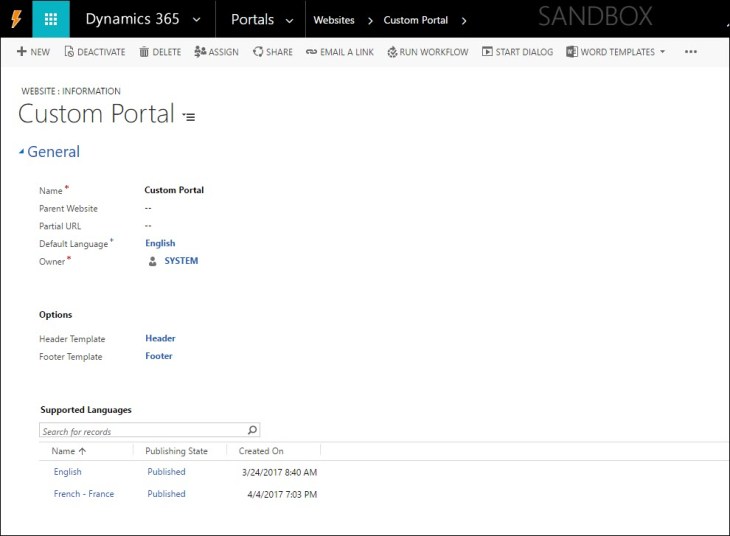This screenshot has width=730, height=536.
Task: Open the Header template link
Action: (x=160, y=339)
